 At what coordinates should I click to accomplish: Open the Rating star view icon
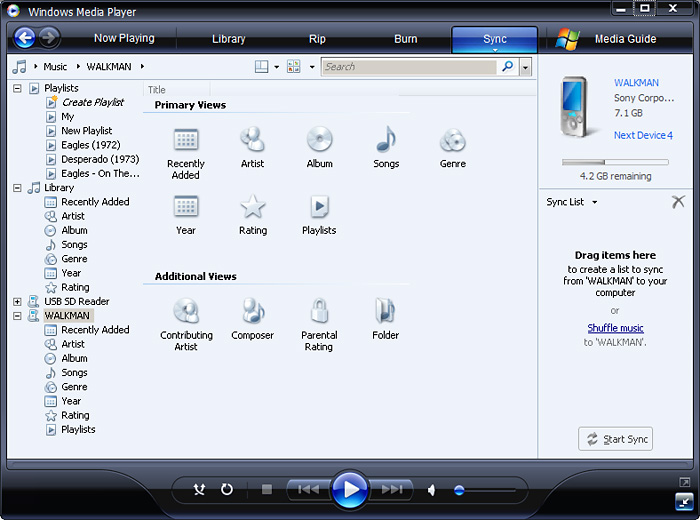point(253,206)
